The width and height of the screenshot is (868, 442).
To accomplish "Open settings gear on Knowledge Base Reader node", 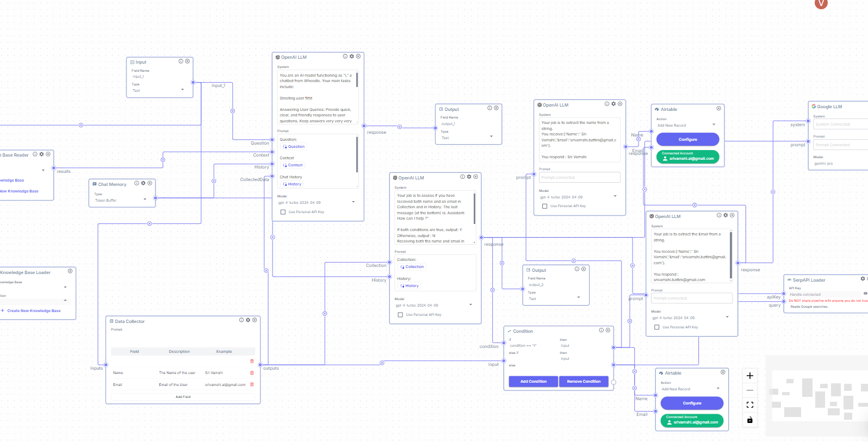I will pyautogui.click(x=42, y=154).
